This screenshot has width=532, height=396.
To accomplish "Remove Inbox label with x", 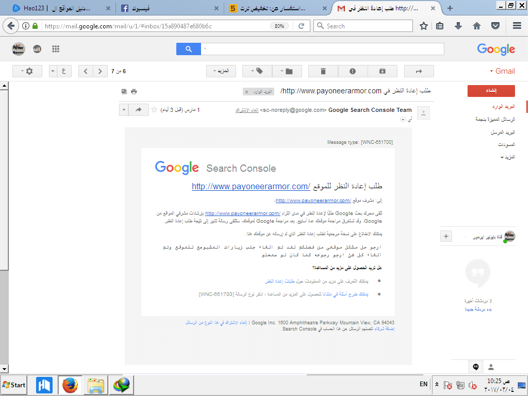I will click(x=246, y=92).
